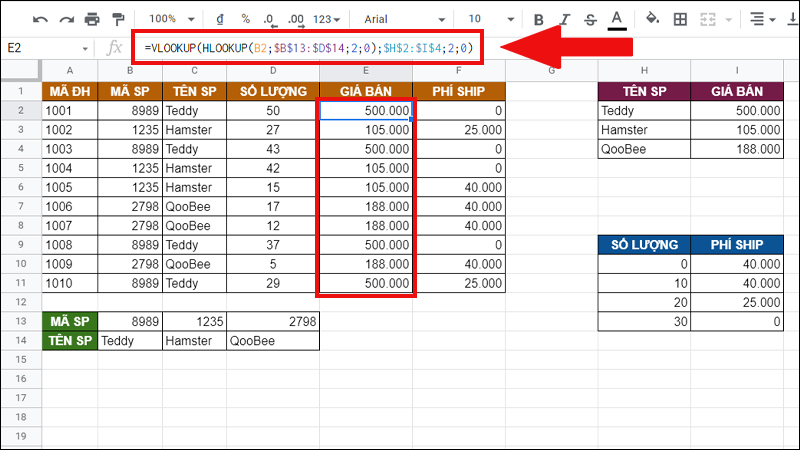Click price cell 105.000 in row 5

366,168
